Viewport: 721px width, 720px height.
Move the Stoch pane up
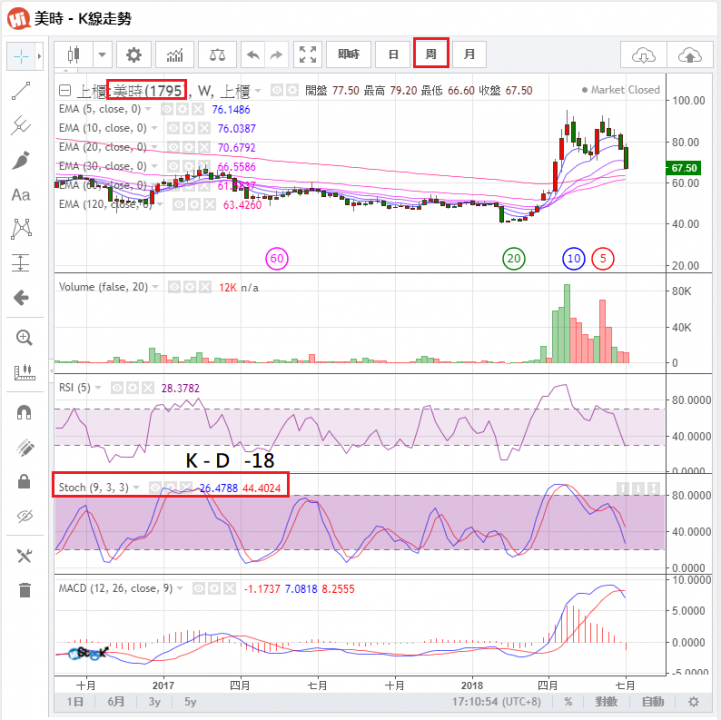tap(622, 488)
